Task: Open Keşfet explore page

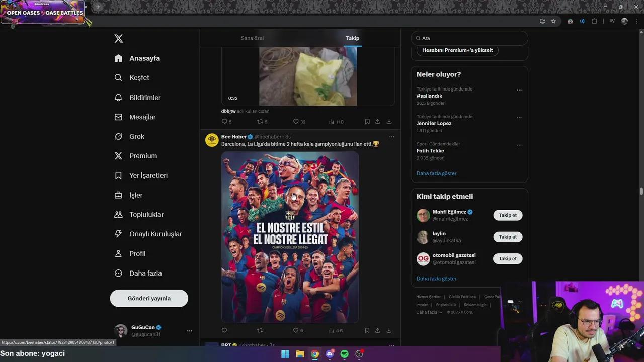Action: [x=132, y=78]
